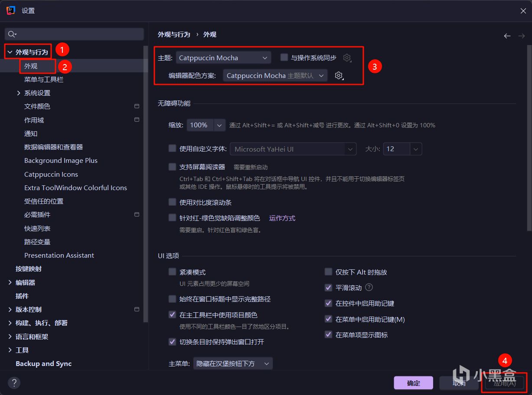Click help icon next to 平滑滚动
The width and height of the screenshot is (532, 395).
pos(369,287)
